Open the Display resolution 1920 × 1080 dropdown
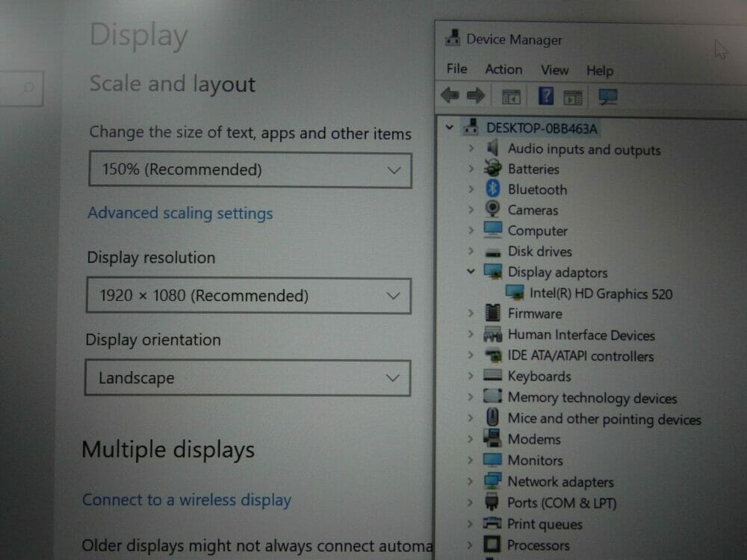Viewport: 747px width, 560px height. pos(249,296)
